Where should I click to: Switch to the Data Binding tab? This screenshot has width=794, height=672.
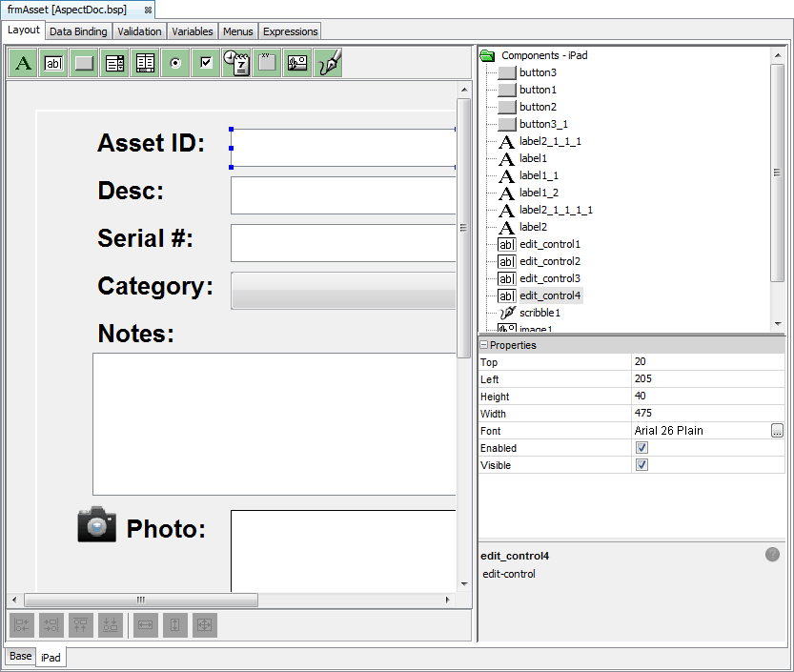point(78,31)
